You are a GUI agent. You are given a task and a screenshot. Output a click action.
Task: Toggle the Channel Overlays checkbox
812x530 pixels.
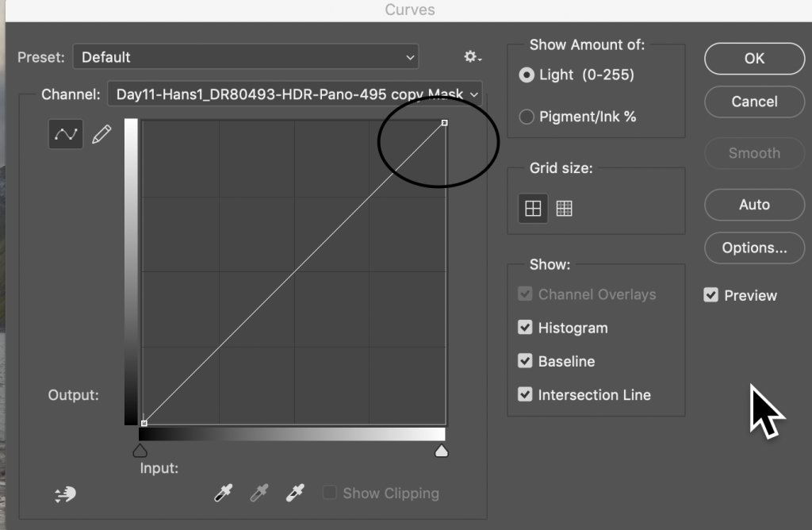coord(525,294)
